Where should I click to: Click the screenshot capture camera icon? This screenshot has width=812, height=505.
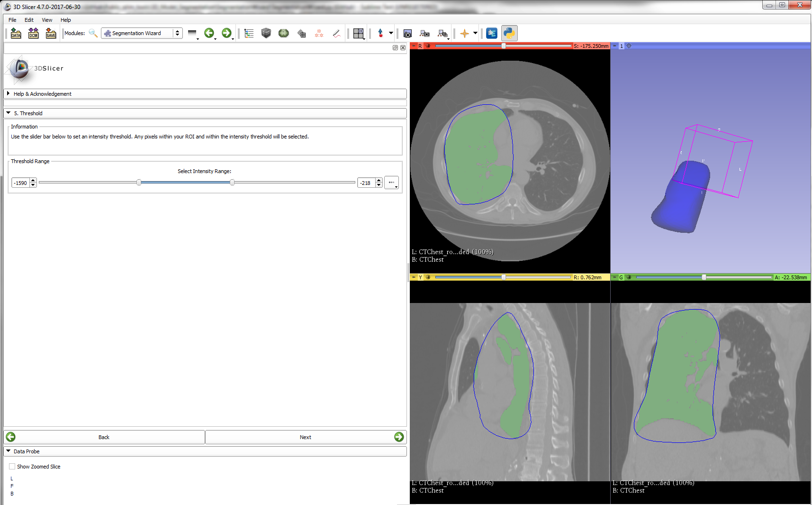click(407, 33)
